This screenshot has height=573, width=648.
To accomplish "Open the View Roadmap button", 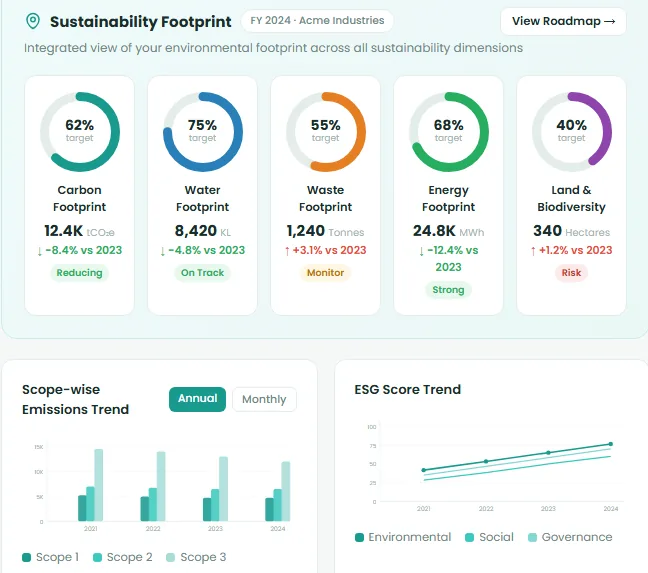I will [x=563, y=21].
